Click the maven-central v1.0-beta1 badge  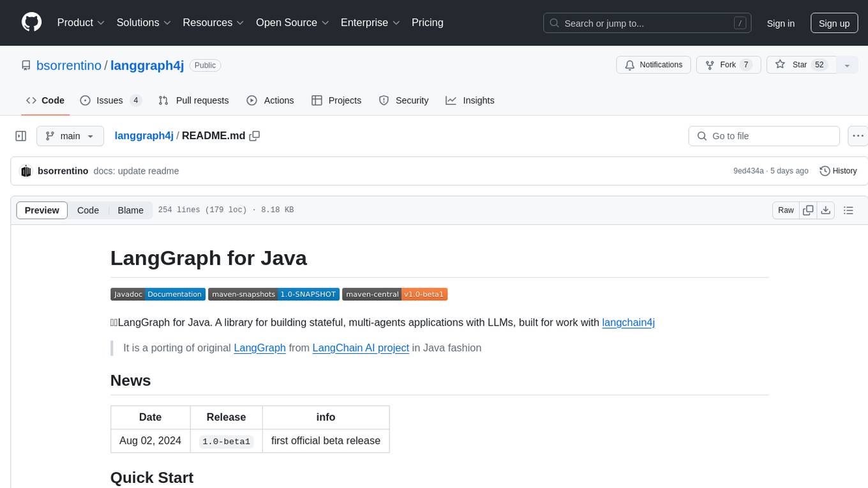tap(395, 294)
